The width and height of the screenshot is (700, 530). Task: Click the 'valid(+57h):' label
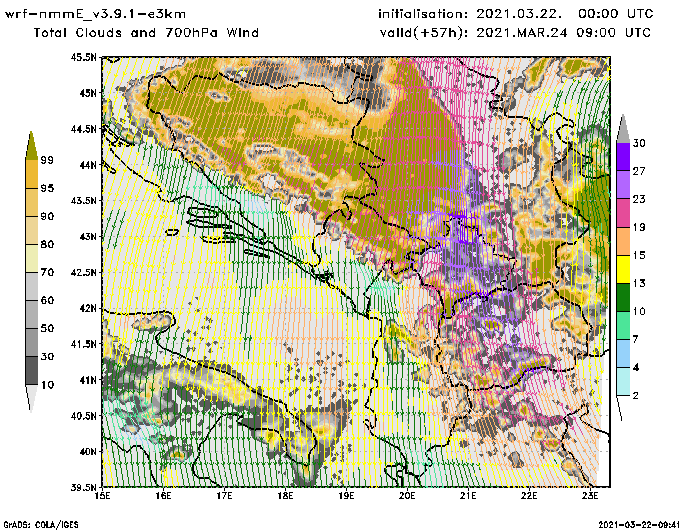(424, 33)
